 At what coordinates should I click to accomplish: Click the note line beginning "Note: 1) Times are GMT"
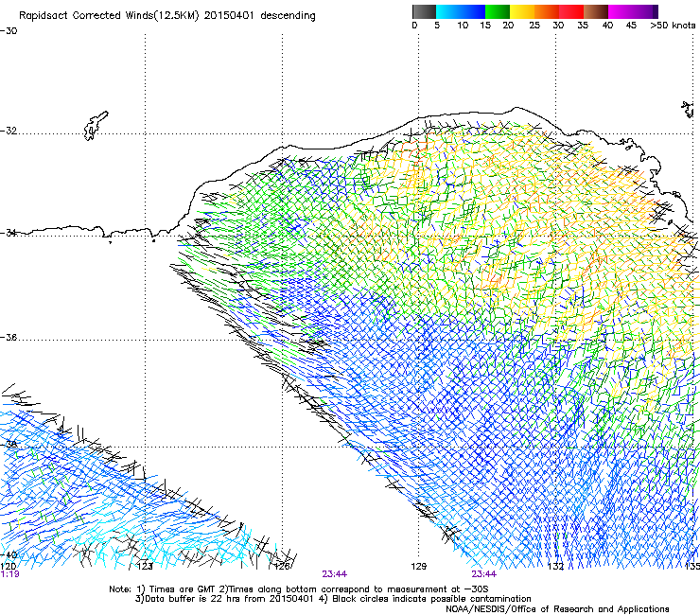[299, 589]
